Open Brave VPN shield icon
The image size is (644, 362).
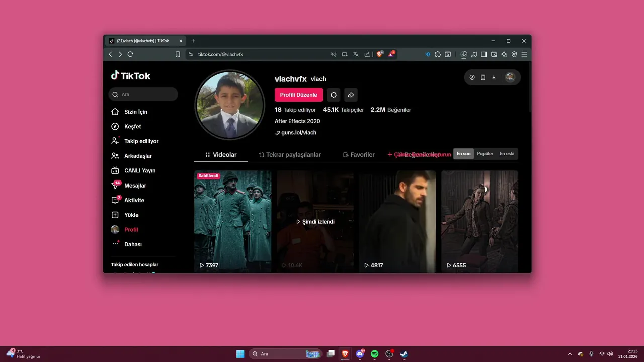click(514, 54)
